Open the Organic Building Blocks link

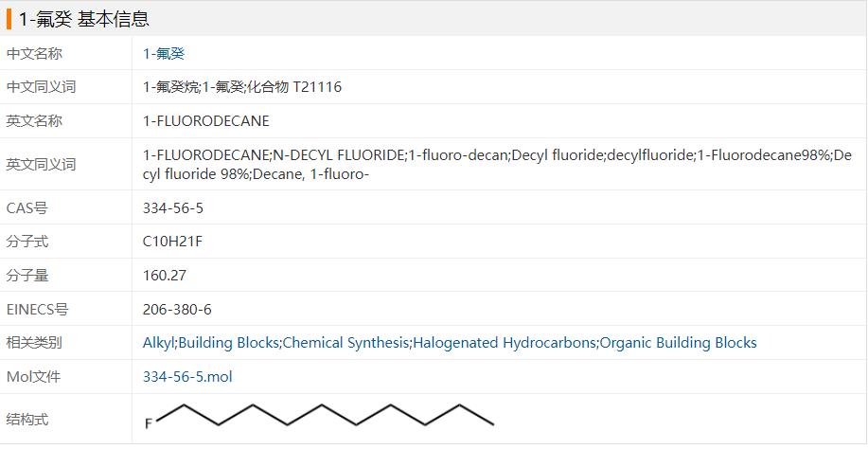(x=679, y=343)
